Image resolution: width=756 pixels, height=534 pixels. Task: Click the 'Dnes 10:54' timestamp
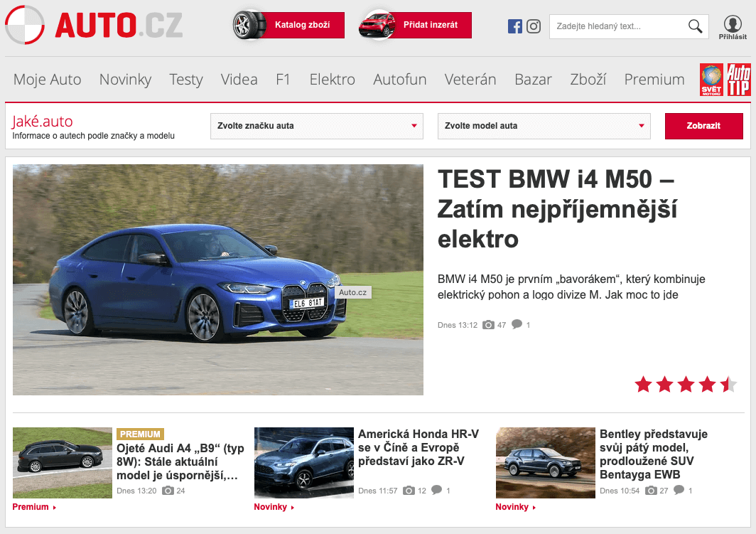point(620,491)
